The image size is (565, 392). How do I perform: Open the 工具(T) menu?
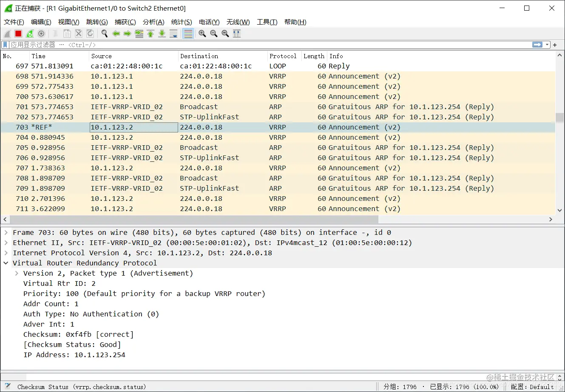[x=267, y=22]
